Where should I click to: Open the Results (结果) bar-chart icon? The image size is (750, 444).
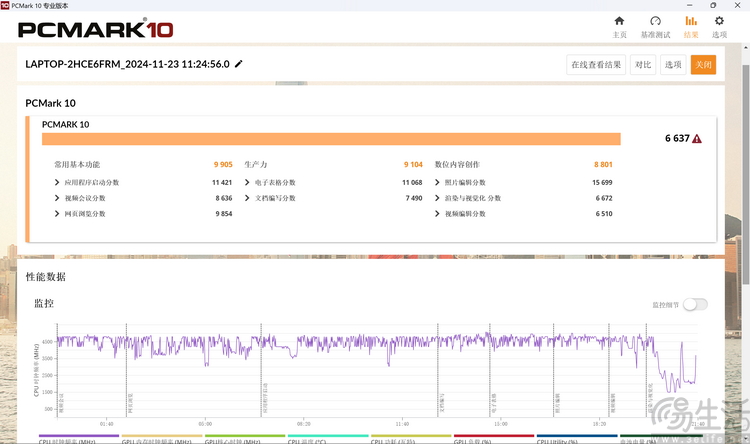click(x=691, y=21)
